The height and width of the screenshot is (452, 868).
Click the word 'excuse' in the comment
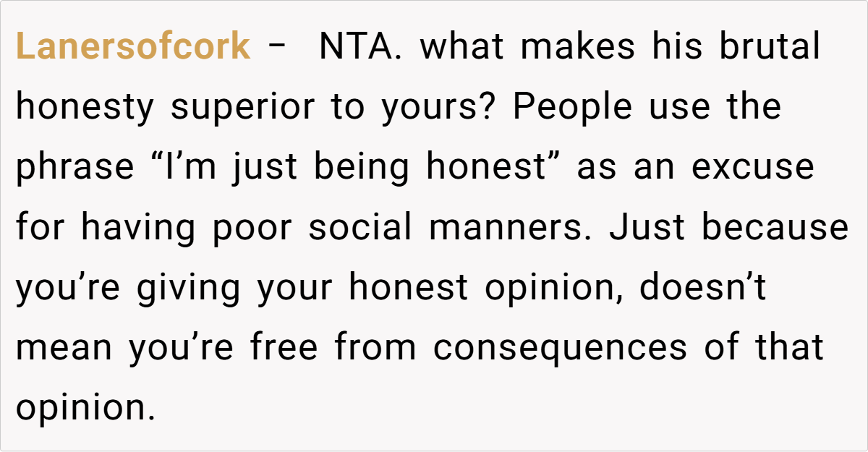(753, 168)
